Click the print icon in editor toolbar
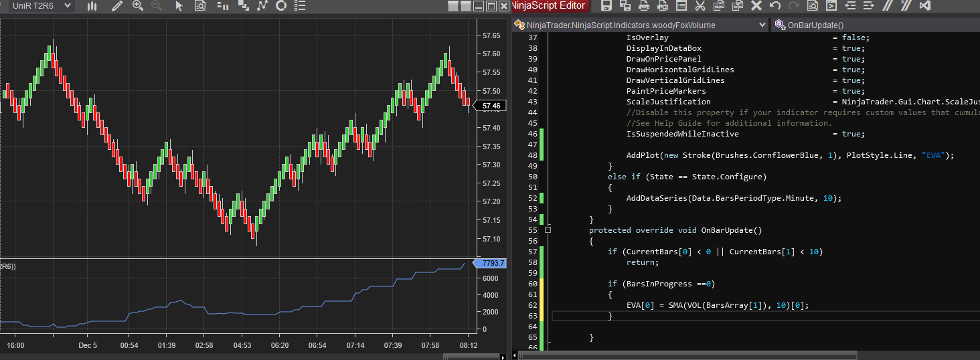The image size is (980, 360). [x=644, y=6]
